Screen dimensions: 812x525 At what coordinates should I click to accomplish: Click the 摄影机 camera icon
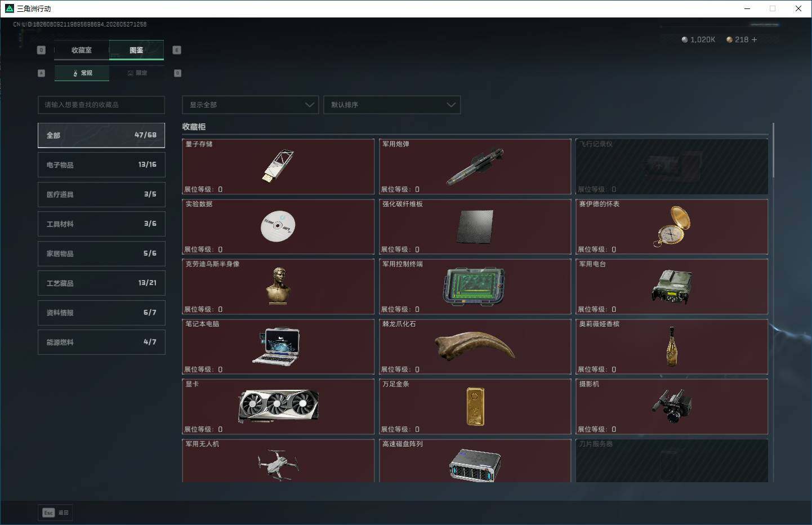click(x=672, y=406)
